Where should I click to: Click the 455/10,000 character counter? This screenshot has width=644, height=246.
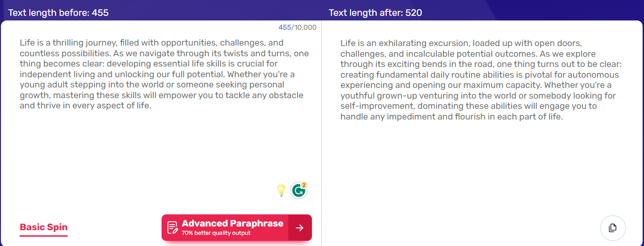[297, 27]
